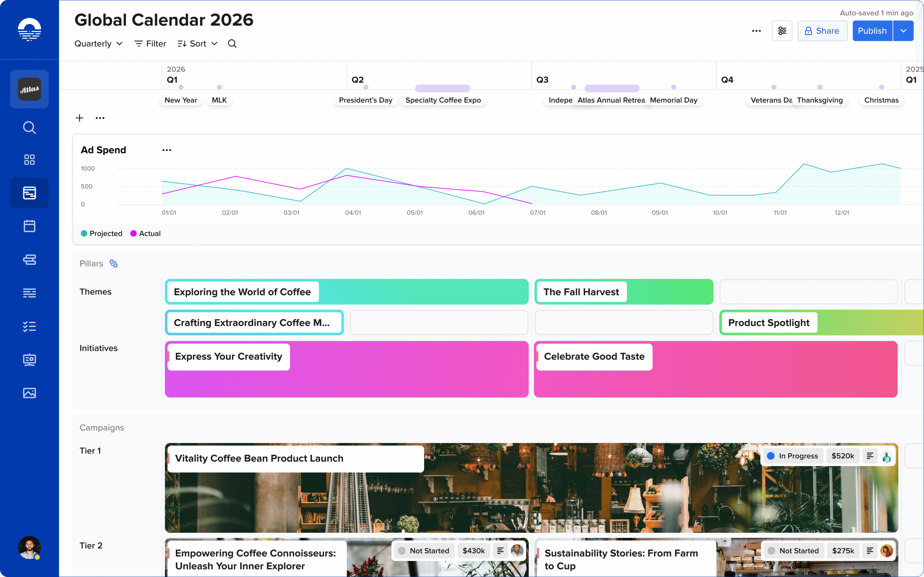Select the Product Spotlight theme swatch
924x577 pixels.
(768, 322)
